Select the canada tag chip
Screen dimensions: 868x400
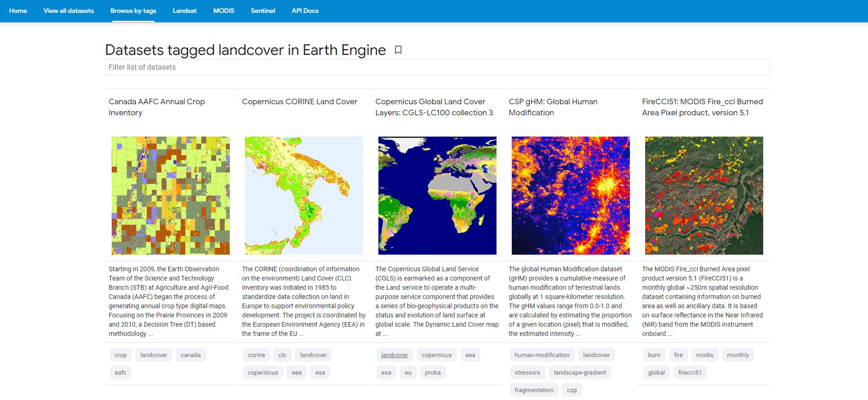pos(191,355)
